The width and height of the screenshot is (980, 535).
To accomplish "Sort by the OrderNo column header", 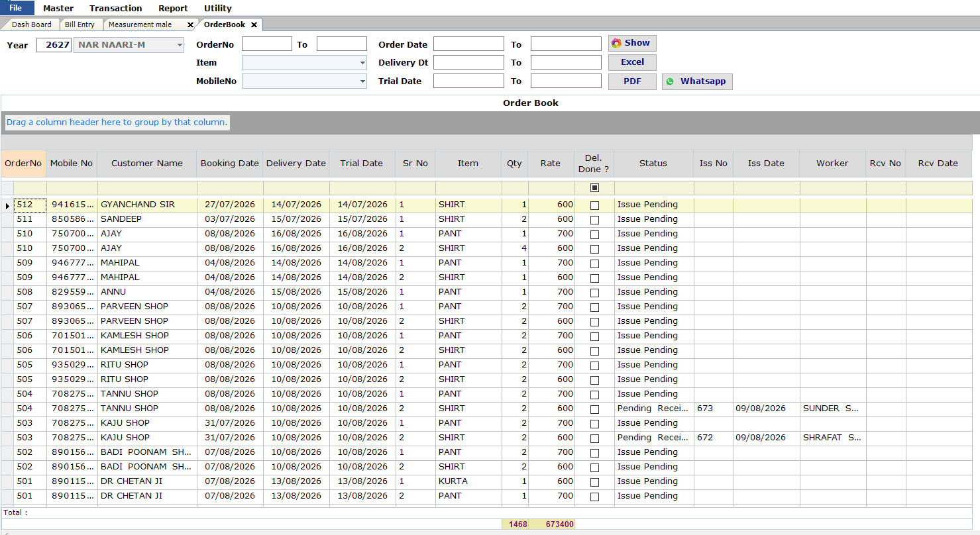I will click(23, 164).
